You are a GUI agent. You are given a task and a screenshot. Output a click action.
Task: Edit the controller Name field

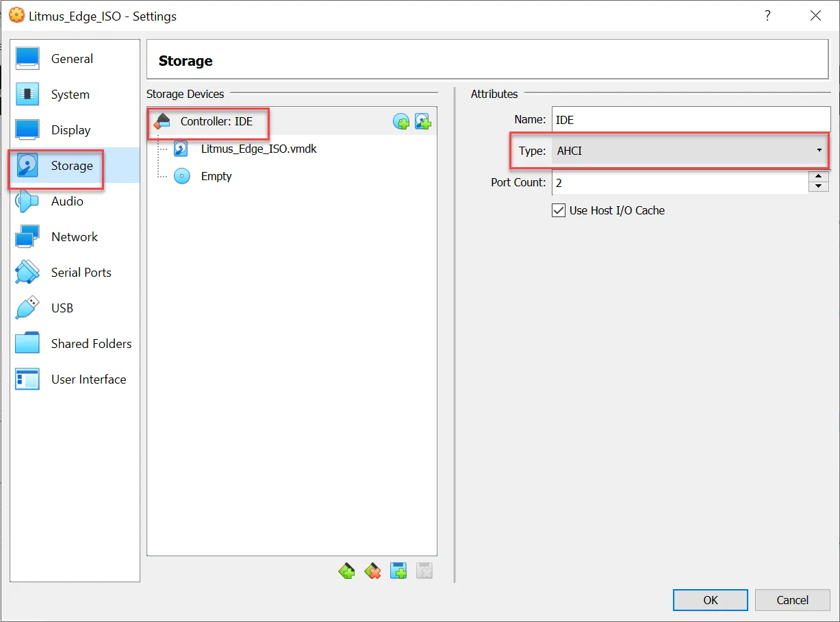pyautogui.click(x=691, y=120)
